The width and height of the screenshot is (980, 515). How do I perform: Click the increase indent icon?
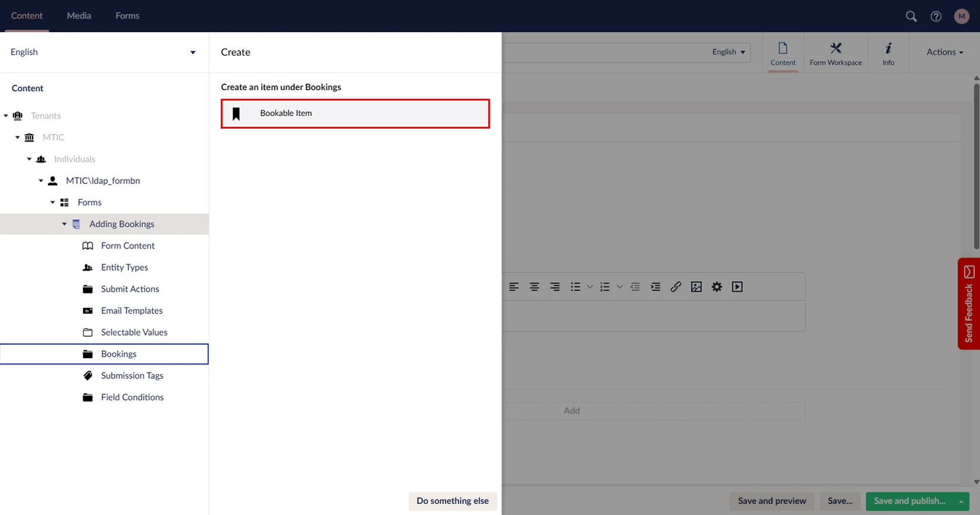pos(655,287)
